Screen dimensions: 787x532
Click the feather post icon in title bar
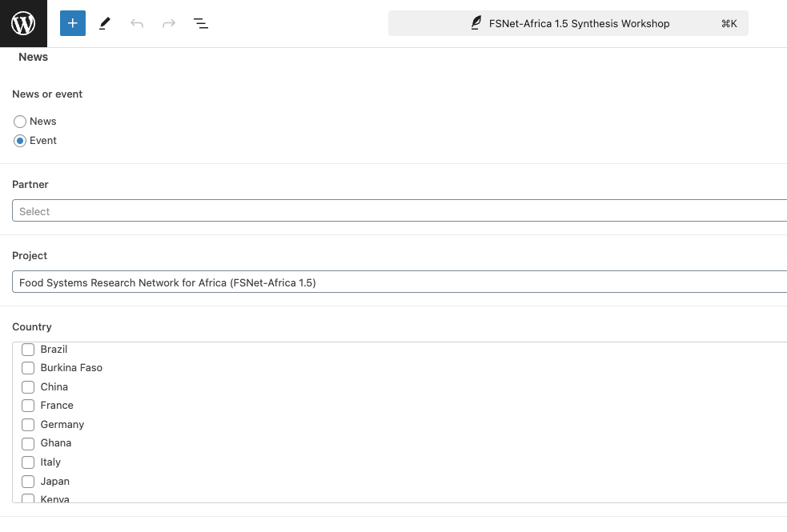click(x=476, y=23)
